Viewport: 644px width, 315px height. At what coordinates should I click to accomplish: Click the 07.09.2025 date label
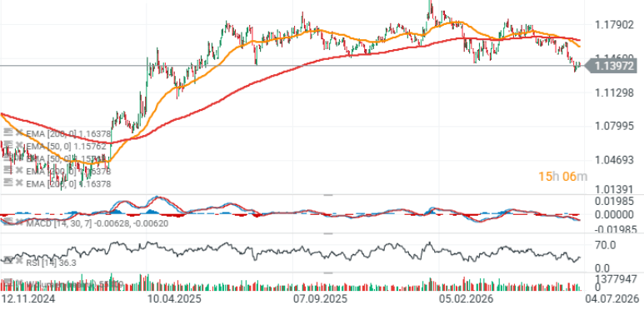320,298
